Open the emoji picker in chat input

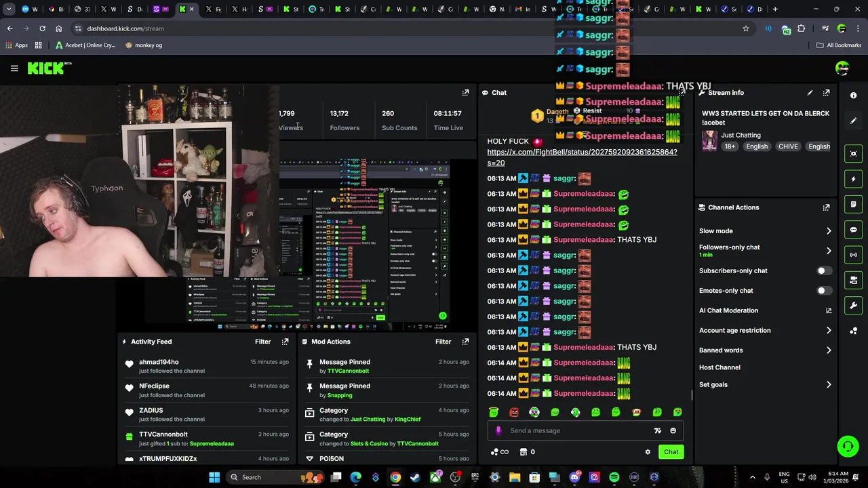[x=673, y=430]
